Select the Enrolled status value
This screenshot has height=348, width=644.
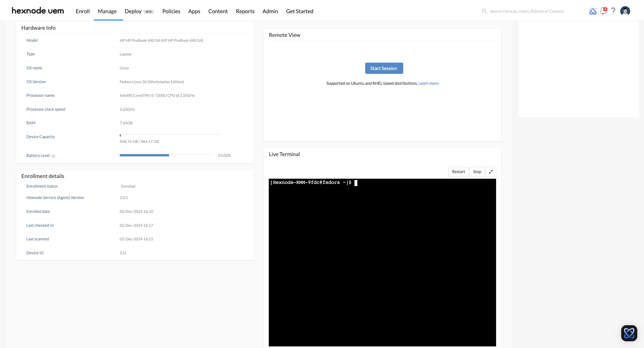(128, 186)
